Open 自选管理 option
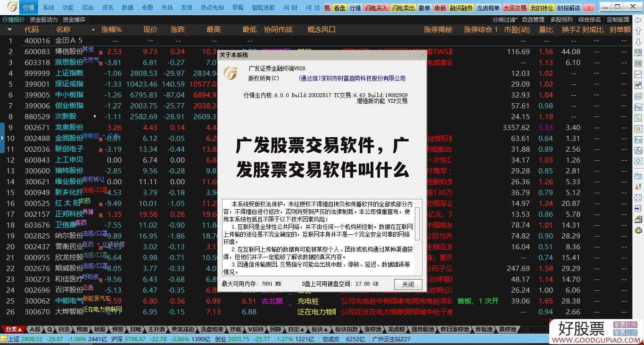The height and width of the screenshot is (345, 644). (x=533, y=20)
